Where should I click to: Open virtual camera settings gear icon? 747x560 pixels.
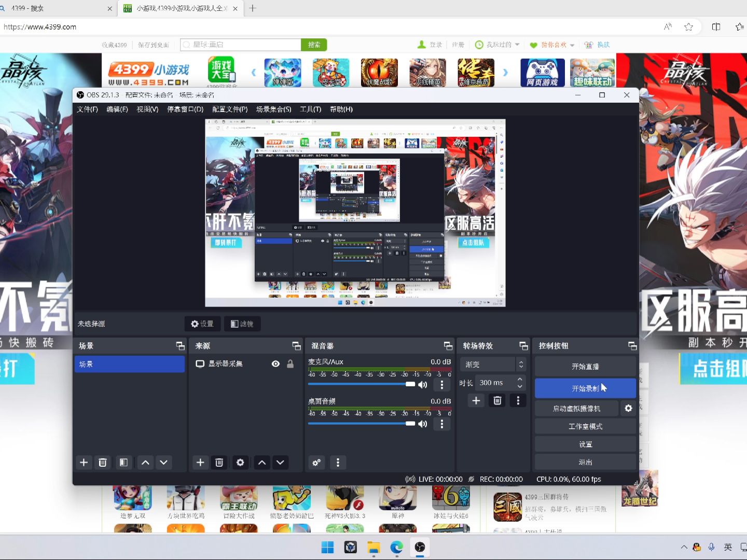click(x=628, y=409)
